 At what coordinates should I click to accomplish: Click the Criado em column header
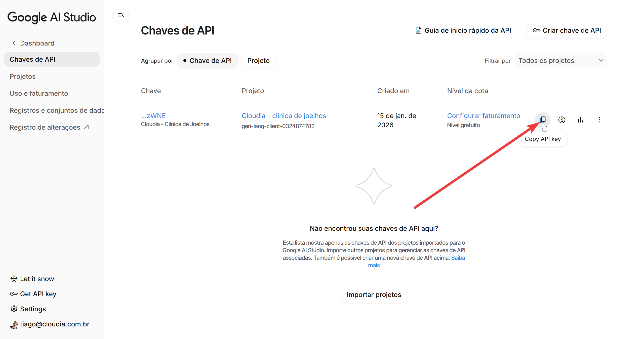393,91
